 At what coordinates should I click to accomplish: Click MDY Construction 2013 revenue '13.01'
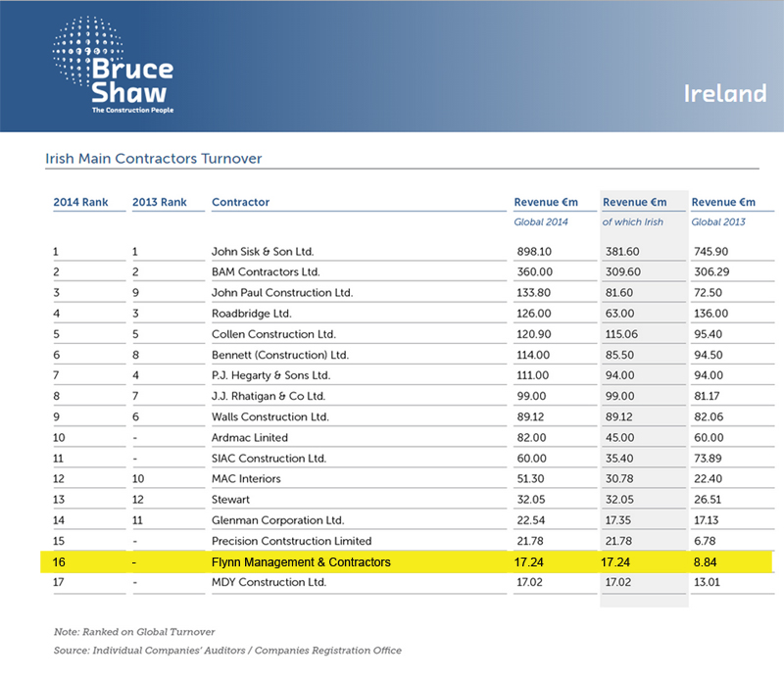tap(707, 582)
